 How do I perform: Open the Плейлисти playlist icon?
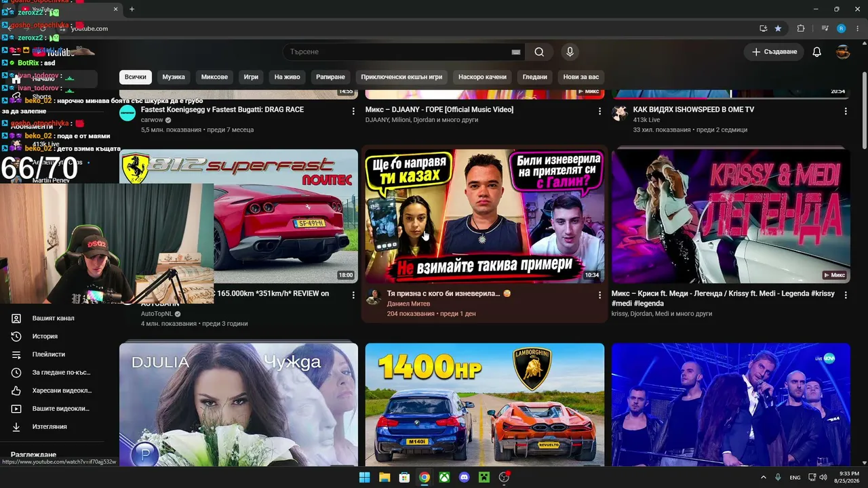point(16,354)
